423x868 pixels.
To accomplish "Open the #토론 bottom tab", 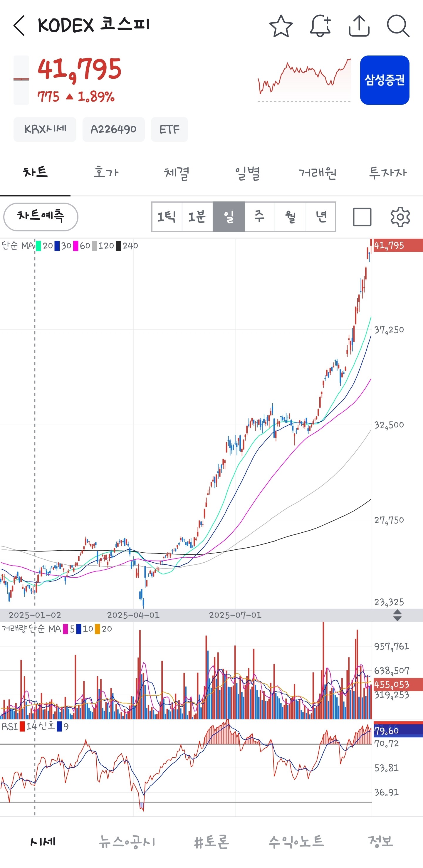I will pyautogui.click(x=211, y=841).
